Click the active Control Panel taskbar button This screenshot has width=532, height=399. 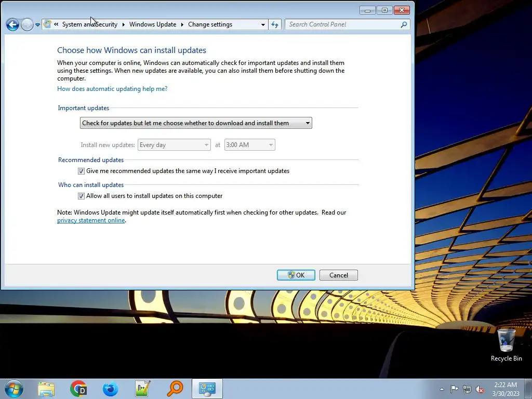tap(207, 389)
